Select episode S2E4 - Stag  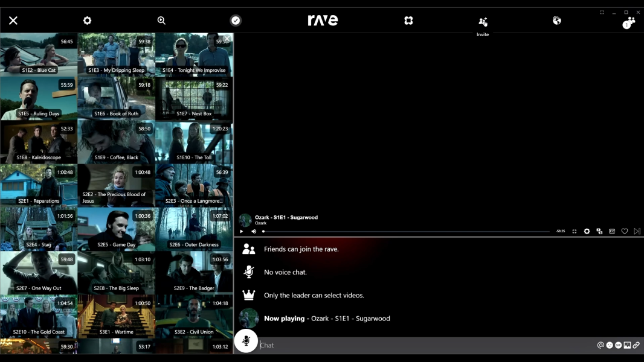[x=39, y=229]
